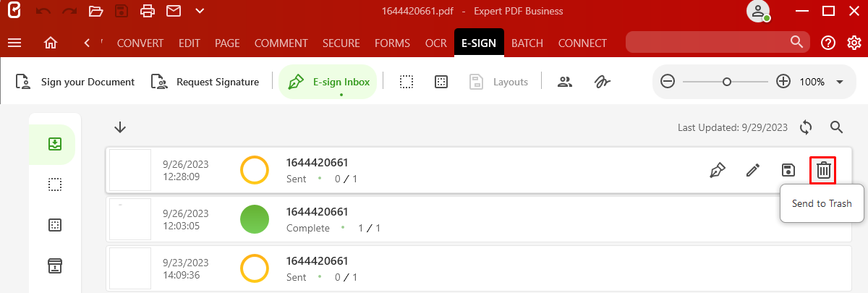Viewport: 868px width, 293px height.
Task: Click Sent status circle on 9/23/2023 row
Action: (255, 268)
